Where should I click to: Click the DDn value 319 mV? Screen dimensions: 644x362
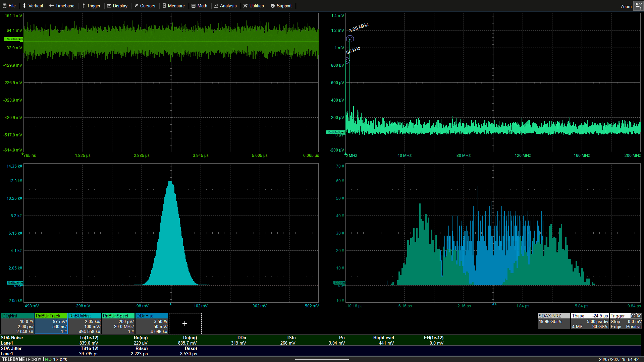point(238,343)
